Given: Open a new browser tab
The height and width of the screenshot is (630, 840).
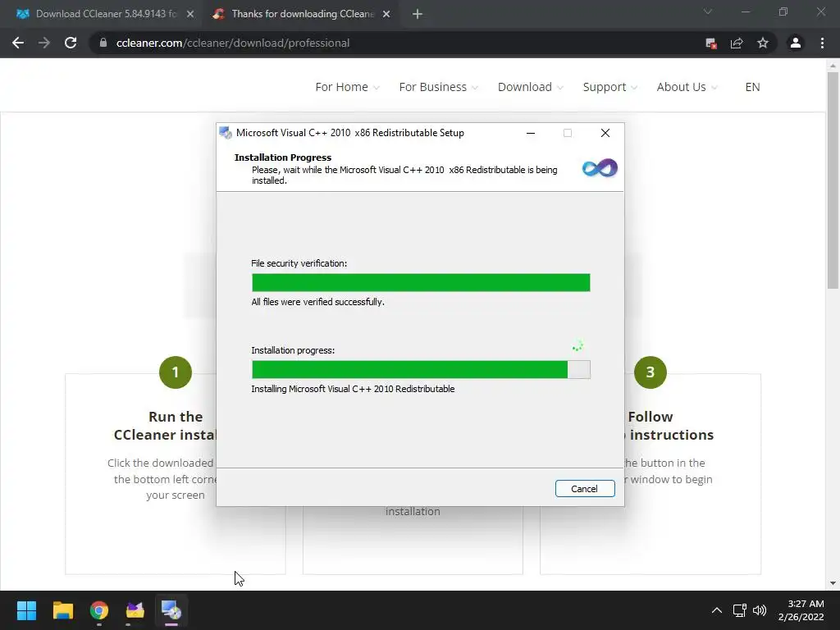Looking at the screenshot, I should (418, 15).
